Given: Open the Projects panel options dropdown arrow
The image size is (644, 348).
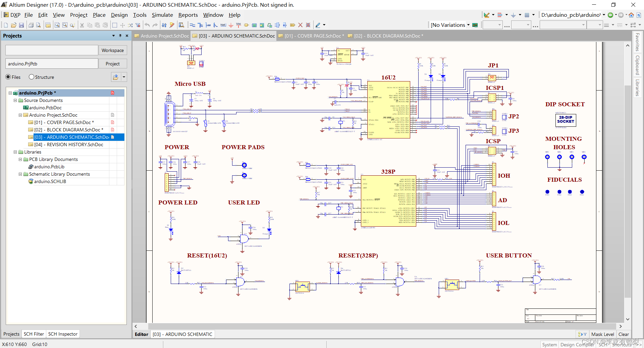Looking at the screenshot, I should tap(113, 36).
